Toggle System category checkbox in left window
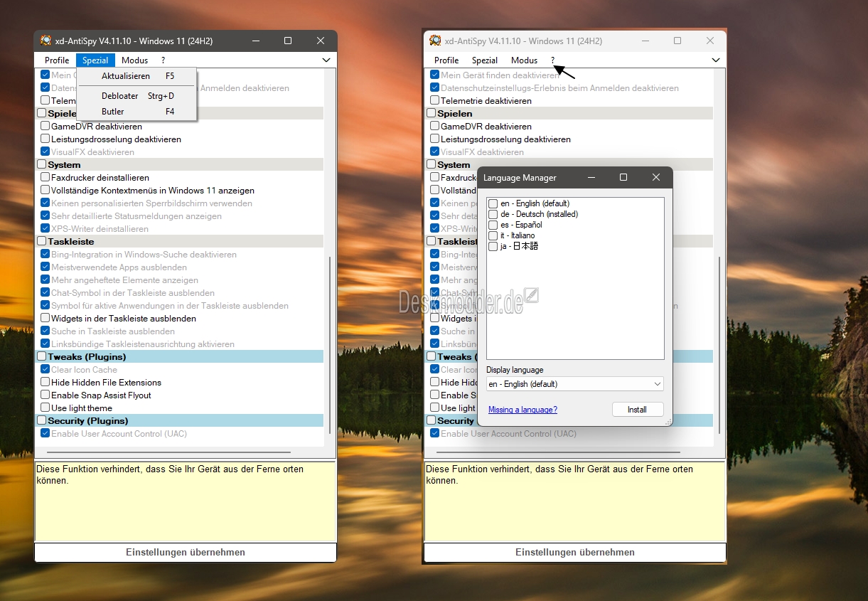The width and height of the screenshot is (868, 601). click(x=42, y=165)
